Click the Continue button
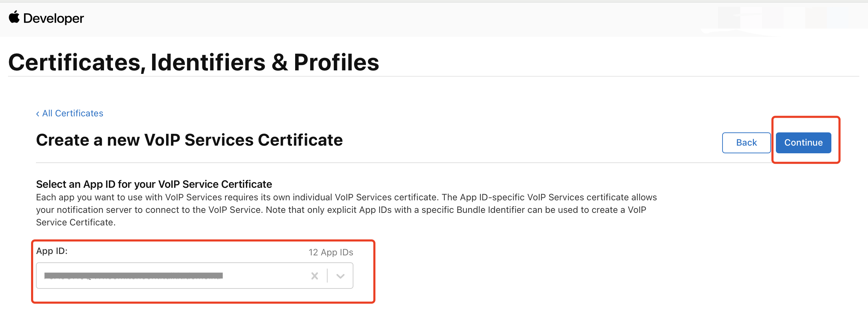Image resolution: width=868 pixels, height=324 pixels. [803, 142]
